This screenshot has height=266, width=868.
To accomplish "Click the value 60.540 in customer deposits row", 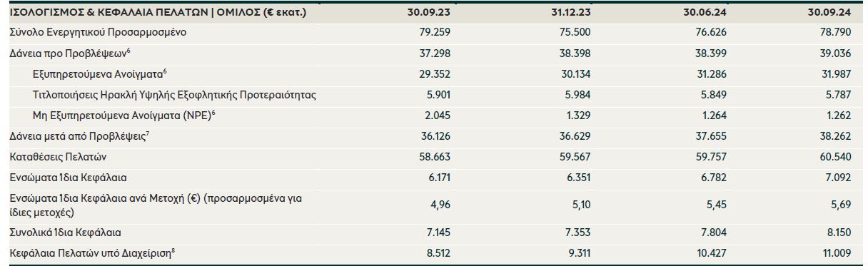I will (x=835, y=155).
